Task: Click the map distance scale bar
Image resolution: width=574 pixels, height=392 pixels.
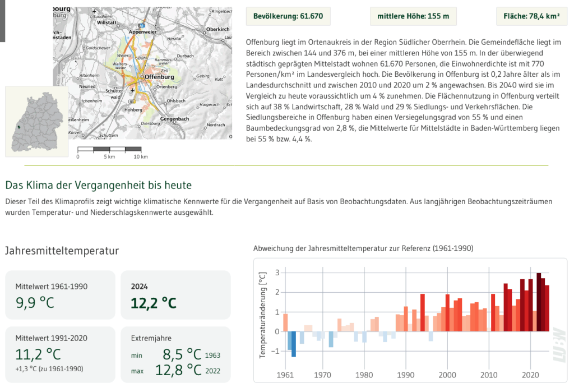Action: pos(109,149)
